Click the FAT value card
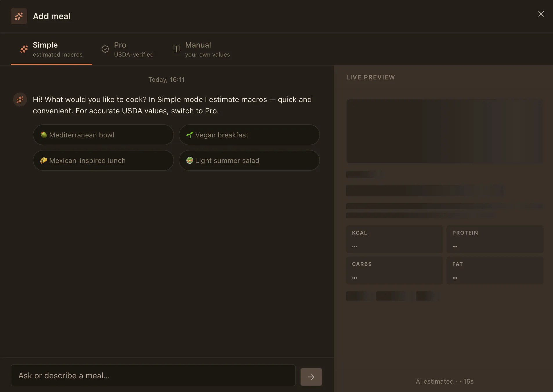 point(495,271)
